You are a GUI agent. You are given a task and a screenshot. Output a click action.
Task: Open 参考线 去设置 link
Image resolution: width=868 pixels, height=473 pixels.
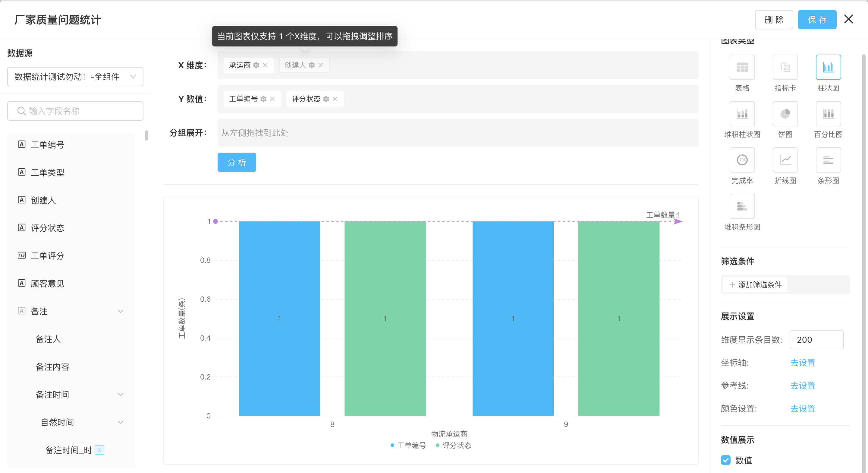pos(803,386)
